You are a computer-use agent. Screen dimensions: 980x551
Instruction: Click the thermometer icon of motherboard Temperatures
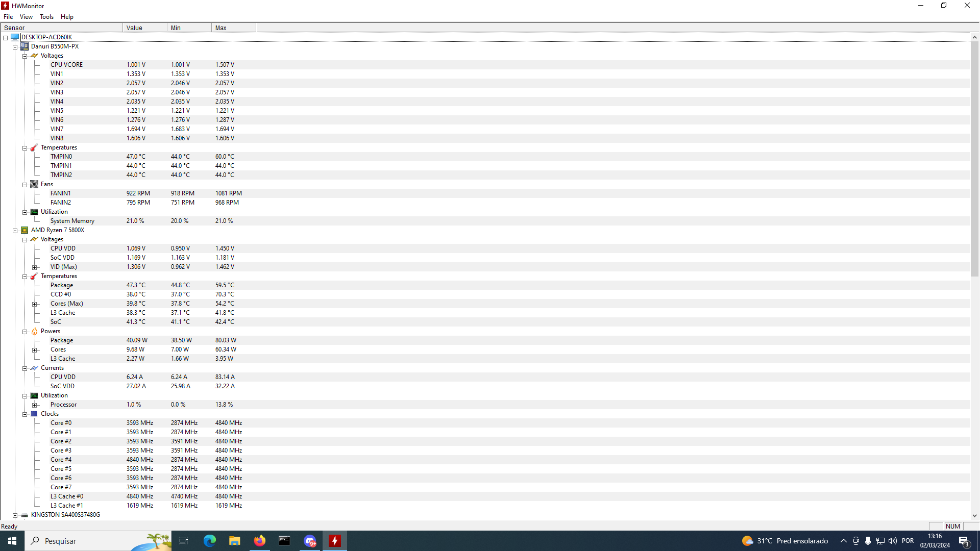34,147
